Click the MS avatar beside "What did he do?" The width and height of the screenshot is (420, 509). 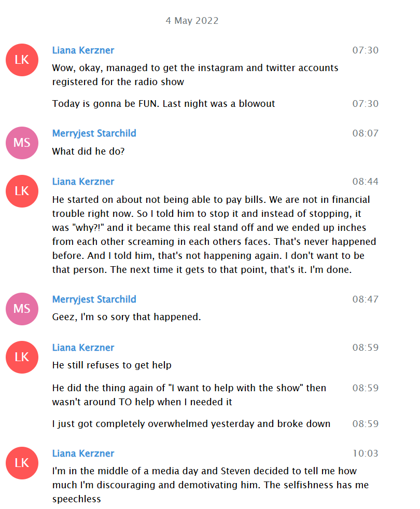click(x=22, y=143)
